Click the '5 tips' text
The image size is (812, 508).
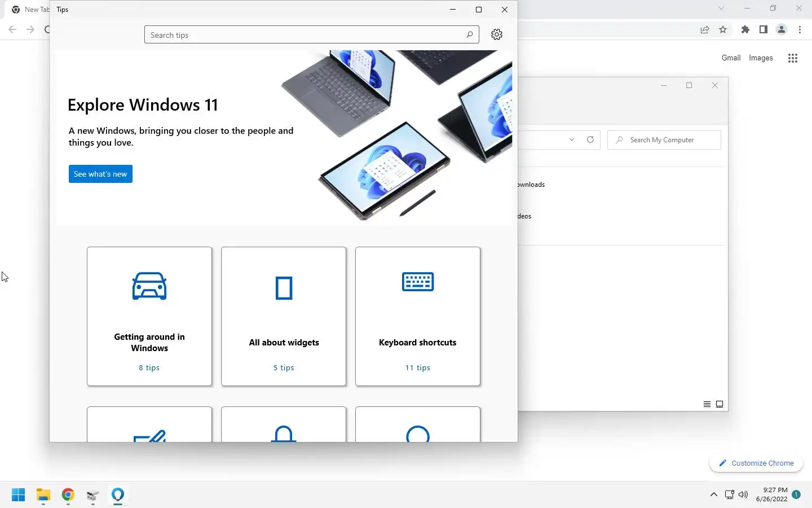tap(284, 367)
